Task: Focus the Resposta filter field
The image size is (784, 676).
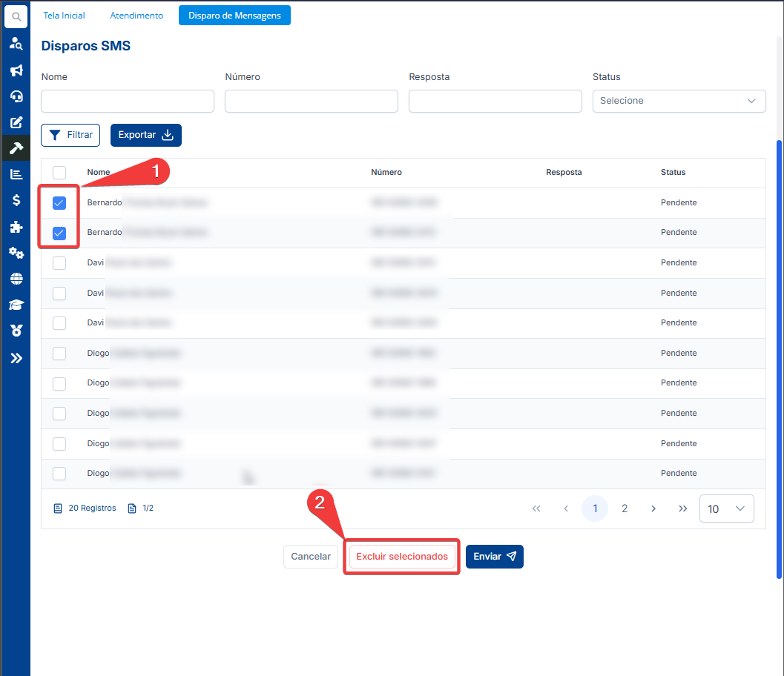Action: pyautogui.click(x=495, y=101)
